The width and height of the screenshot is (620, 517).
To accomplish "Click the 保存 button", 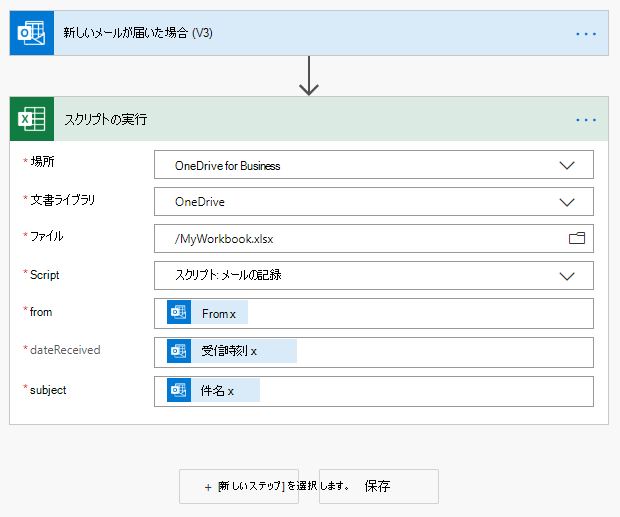I will [x=379, y=487].
